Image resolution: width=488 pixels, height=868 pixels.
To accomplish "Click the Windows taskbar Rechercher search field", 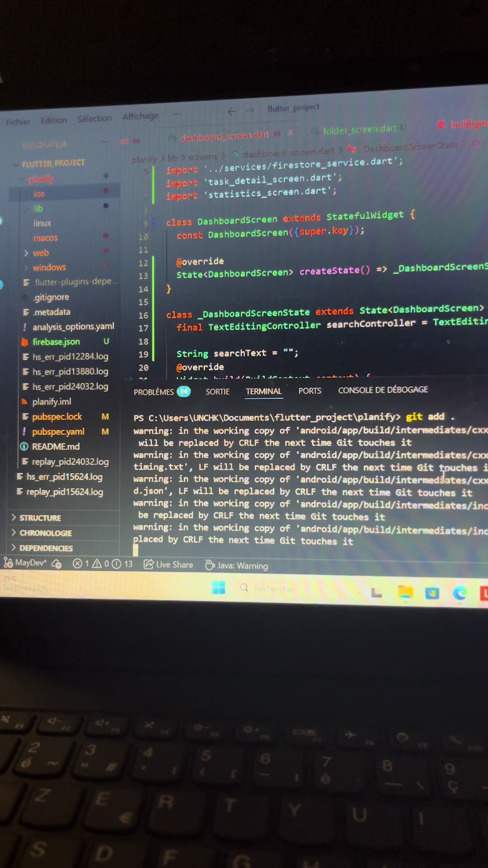I will (273, 589).
